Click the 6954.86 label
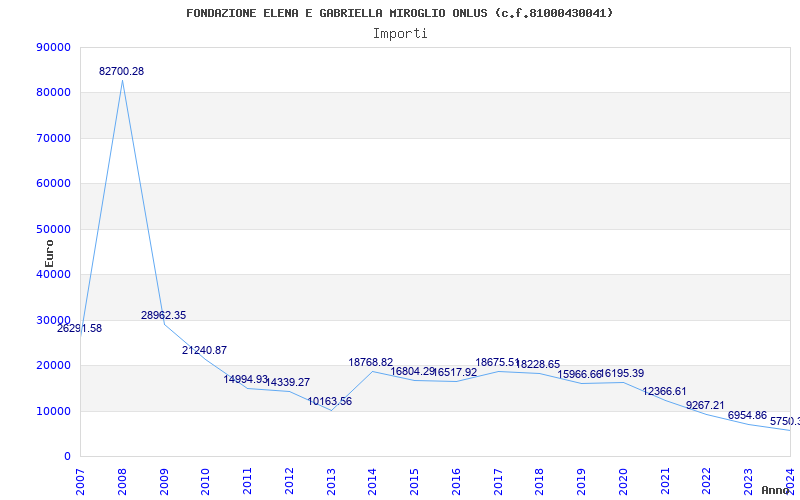The image size is (800, 500). pyautogui.click(x=747, y=415)
